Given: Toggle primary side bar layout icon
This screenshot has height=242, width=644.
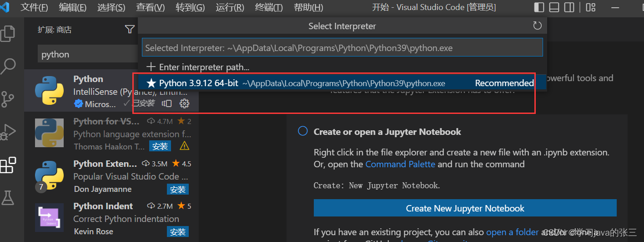Looking at the screenshot, I should (x=539, y=7).
